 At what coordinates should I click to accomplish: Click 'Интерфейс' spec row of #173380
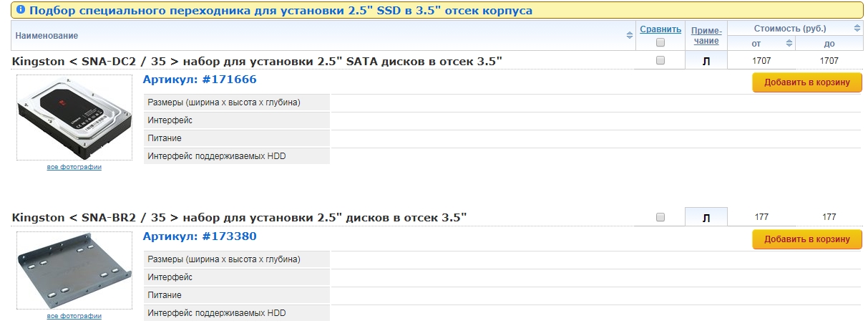pos(502,277)
